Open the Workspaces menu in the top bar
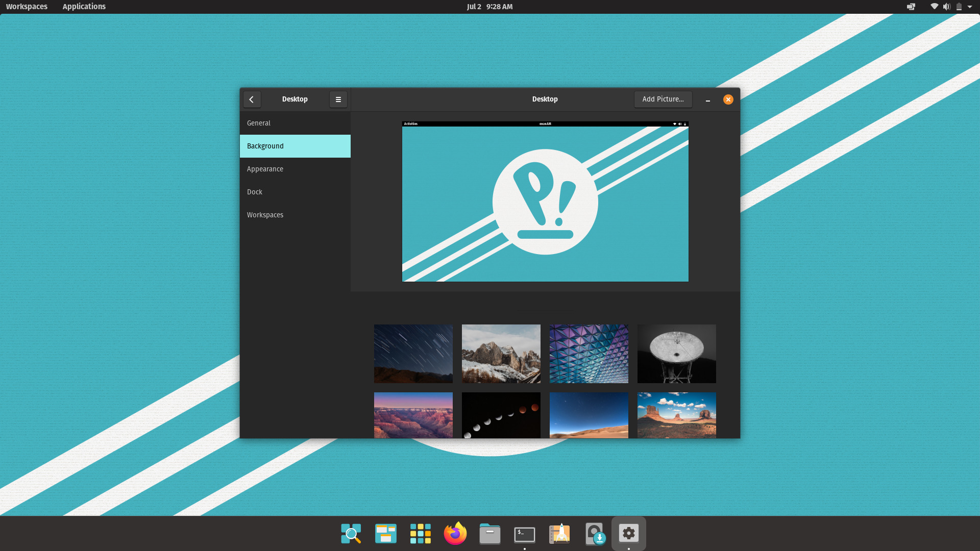Screen dimensions: 980x551 pos(27,7)
